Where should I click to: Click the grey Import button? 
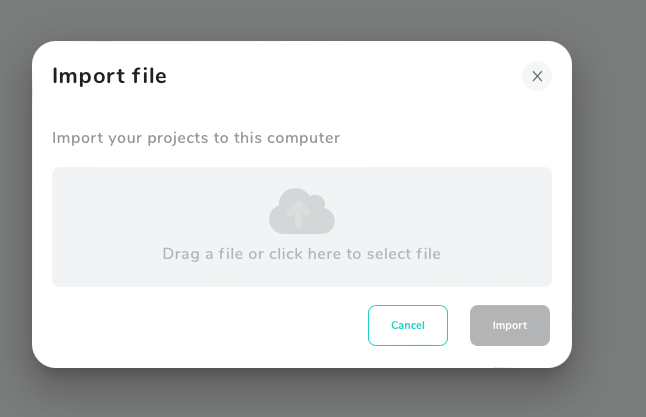tap(510, 325)
